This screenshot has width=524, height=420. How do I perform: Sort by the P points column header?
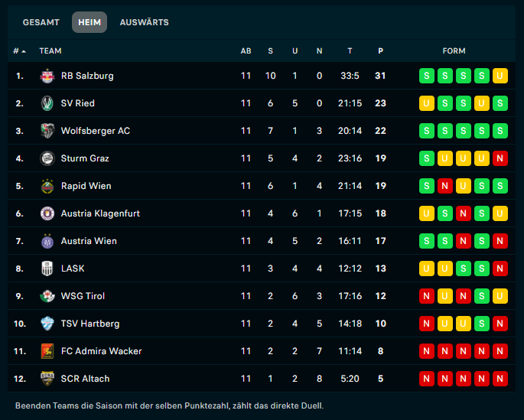pos(381,51)
